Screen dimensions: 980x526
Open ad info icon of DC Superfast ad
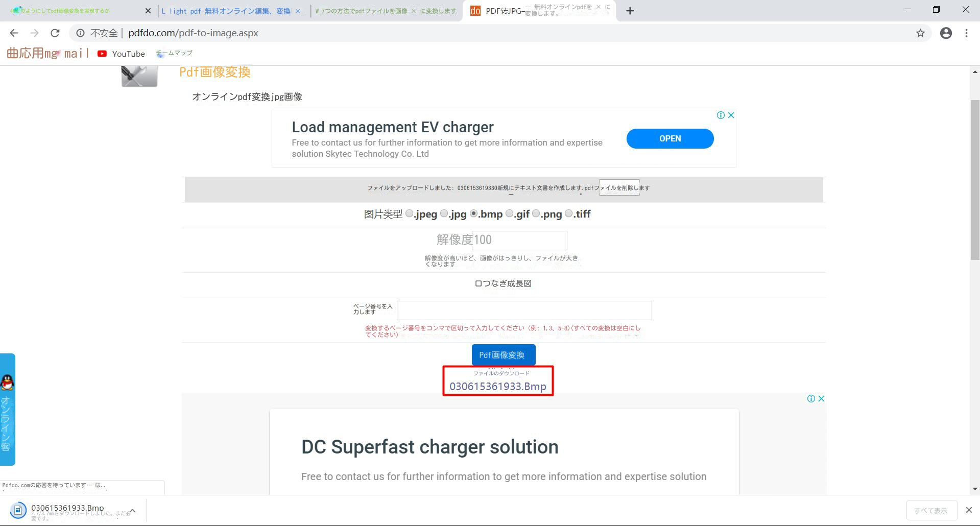coord(811,398)
